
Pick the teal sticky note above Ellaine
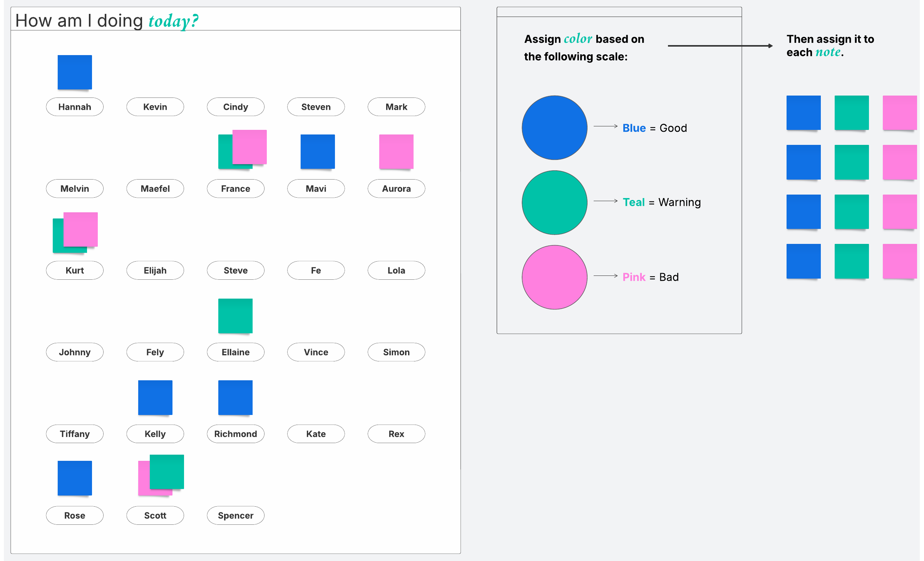pos(235,316)
